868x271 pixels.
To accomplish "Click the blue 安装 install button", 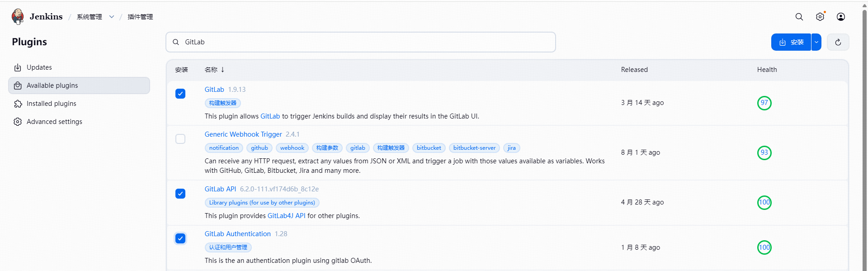I will [791, 42].
